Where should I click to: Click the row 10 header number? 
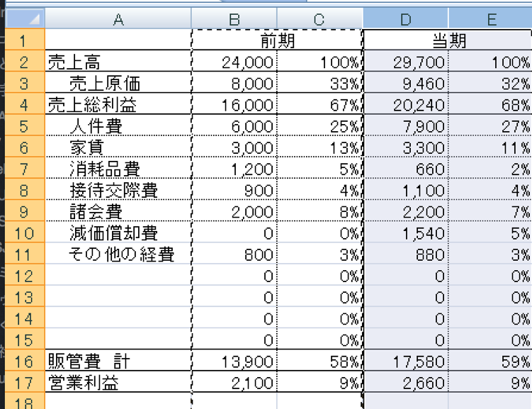point(23,233)
